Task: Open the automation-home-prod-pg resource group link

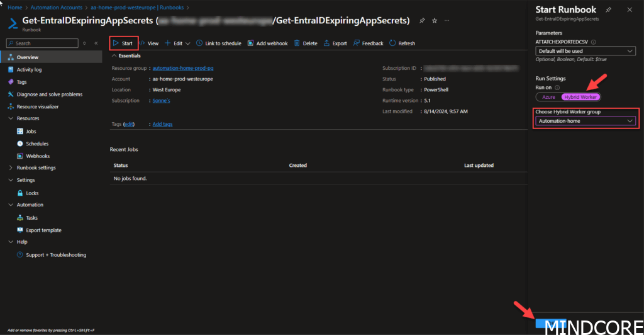Action: pyautogui.click(x=187, y=68)
